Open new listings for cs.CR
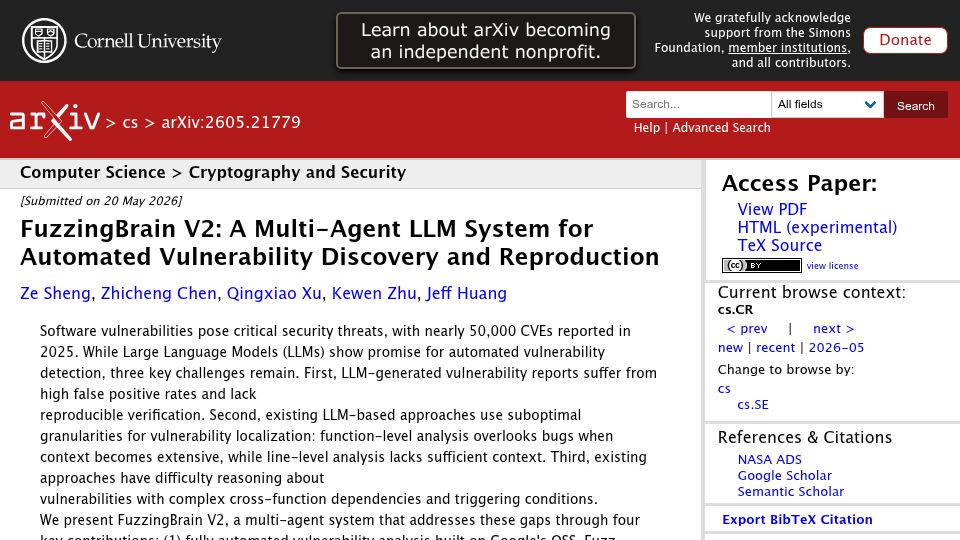This screenshot has height=540, width=960. (730, 348)
